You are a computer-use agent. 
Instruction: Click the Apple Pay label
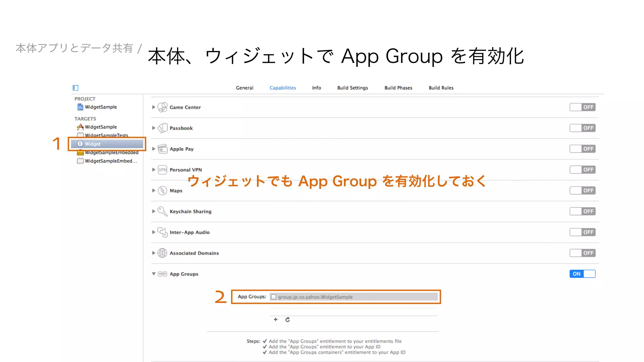(x=181, y=149)
